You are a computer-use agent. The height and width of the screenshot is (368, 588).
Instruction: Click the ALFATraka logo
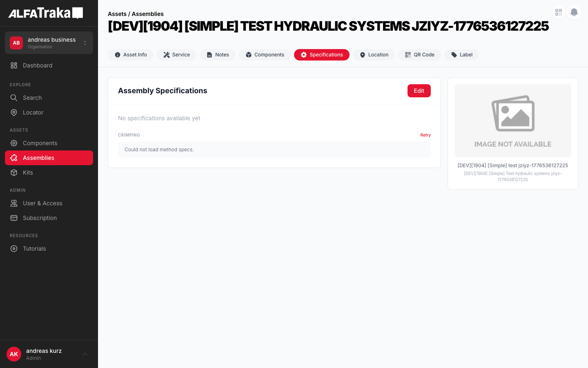pos(46,13)
